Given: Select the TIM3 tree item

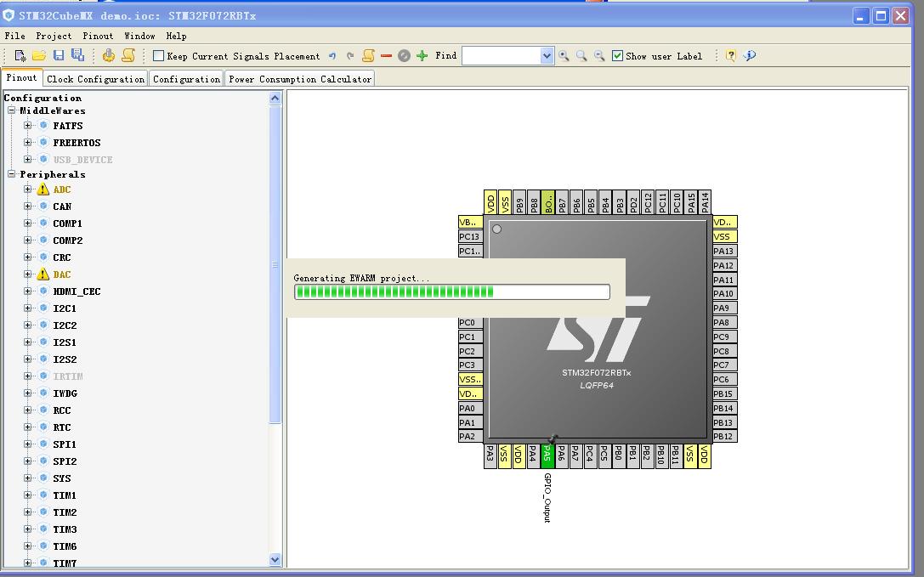Looking at the screenshot, I should coord(65,529).
